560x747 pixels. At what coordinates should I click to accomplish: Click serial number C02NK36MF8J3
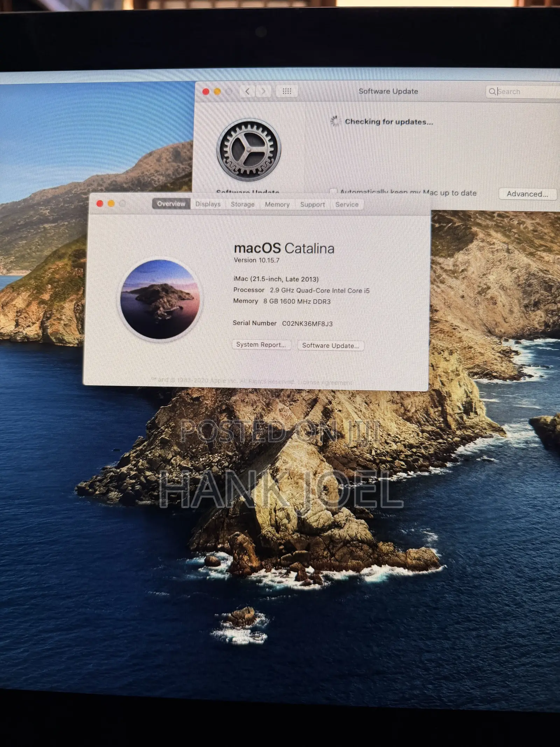click(x=307, y=323)
